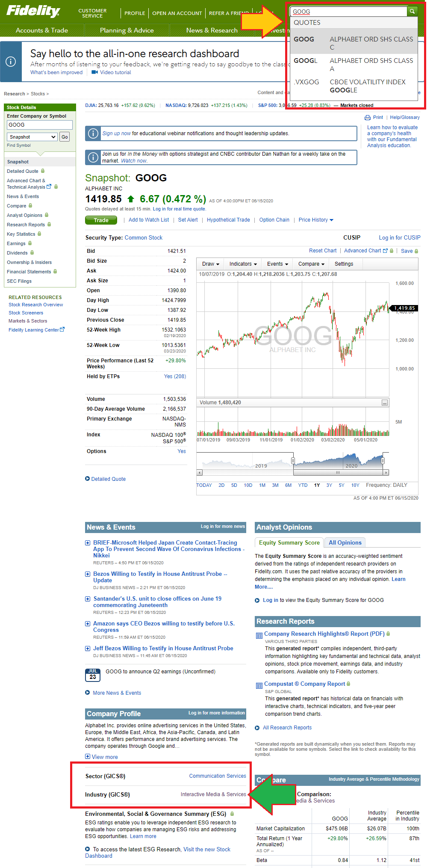This screenshot has width=442, height=868.
Task: Open the chart Indicators dropdown
Action: pos(243,264)
